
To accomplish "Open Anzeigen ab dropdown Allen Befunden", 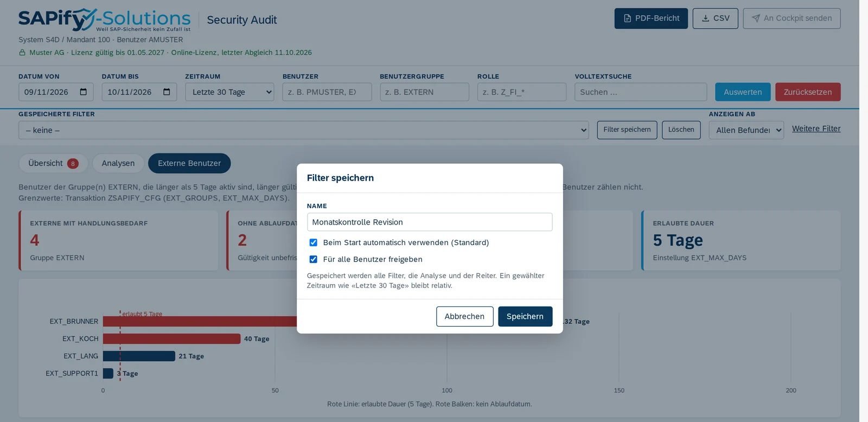I will click(x=746, y=130).
